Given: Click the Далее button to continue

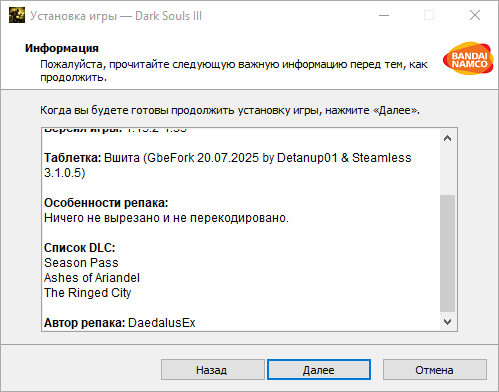Looking at the screenshot, I should coord(319,369).
